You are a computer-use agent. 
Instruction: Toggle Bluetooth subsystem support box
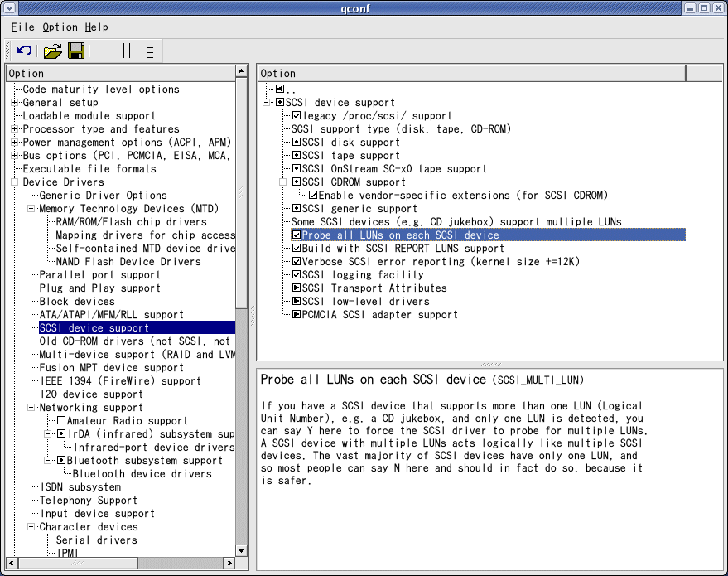[x=61, y=460]
